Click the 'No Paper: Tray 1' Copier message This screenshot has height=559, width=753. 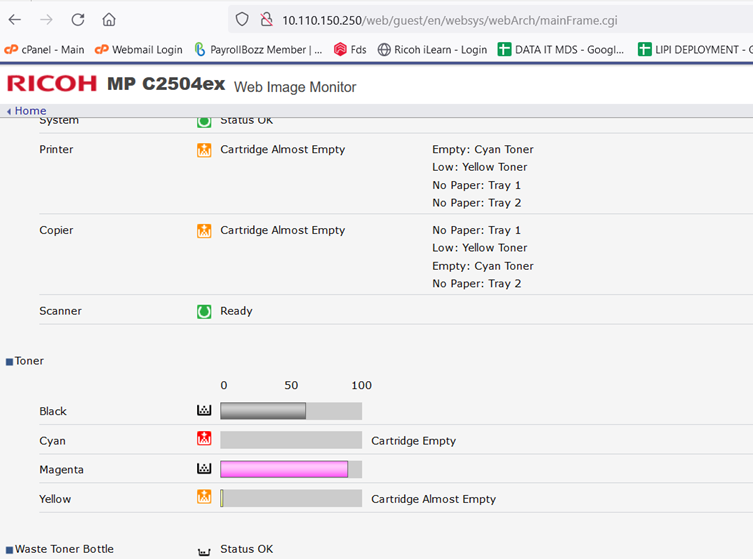click(476, 230)
